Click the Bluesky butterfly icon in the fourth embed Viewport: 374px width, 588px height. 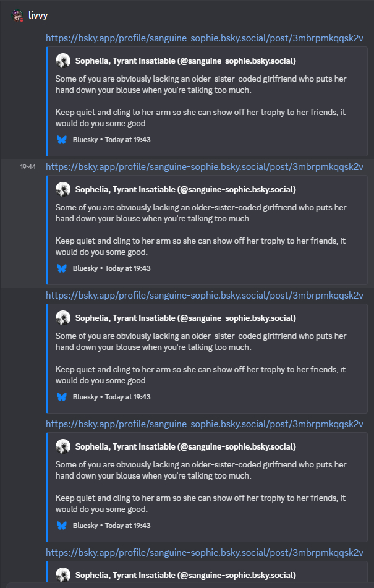(x=62, y=526)
